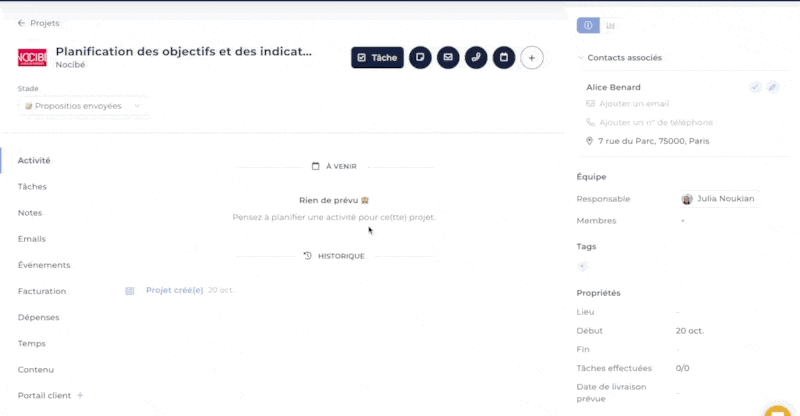The width and height of the screenshot is (800, 416).
Task: Click Ajouter un email field
Action: click(634, 104)
